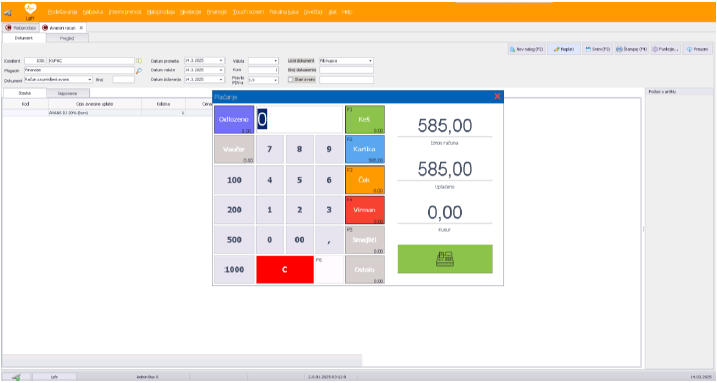Click the red C clear button
Image resolution: width=717 pixels, height=383 pixels.
(x=284, y=270)
